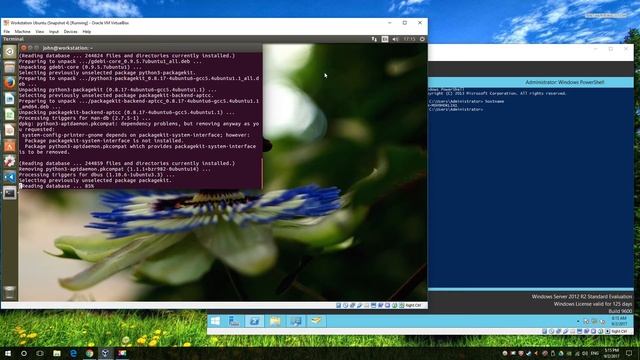This screenshot has height=360, width=640.
Task: Open the Devices menu in VirtualBox
Action: (70, 31)
